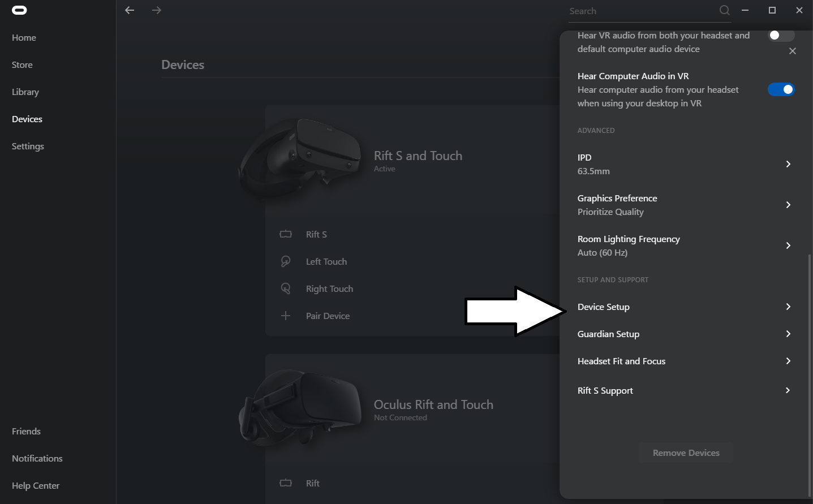Open Device Setup chevron
The image size is (813, 504).
point(788,307)
